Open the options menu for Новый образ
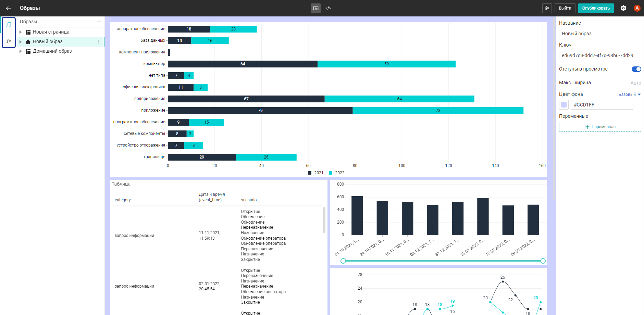The width and height of the screenshot is (644, 315). [98, 42]
